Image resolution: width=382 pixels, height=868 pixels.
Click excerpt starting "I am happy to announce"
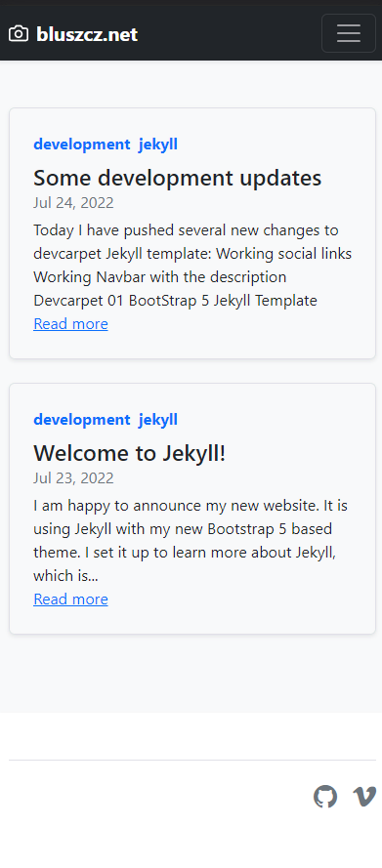coord(191,540)
